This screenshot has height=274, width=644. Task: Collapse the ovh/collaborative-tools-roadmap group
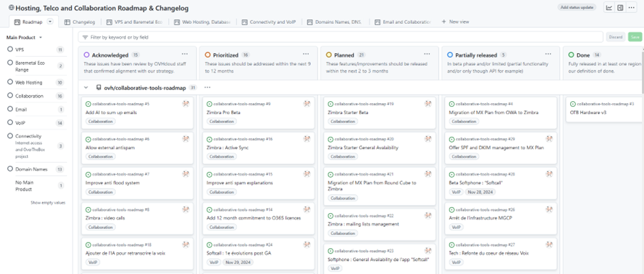click(x=86, y=87)
